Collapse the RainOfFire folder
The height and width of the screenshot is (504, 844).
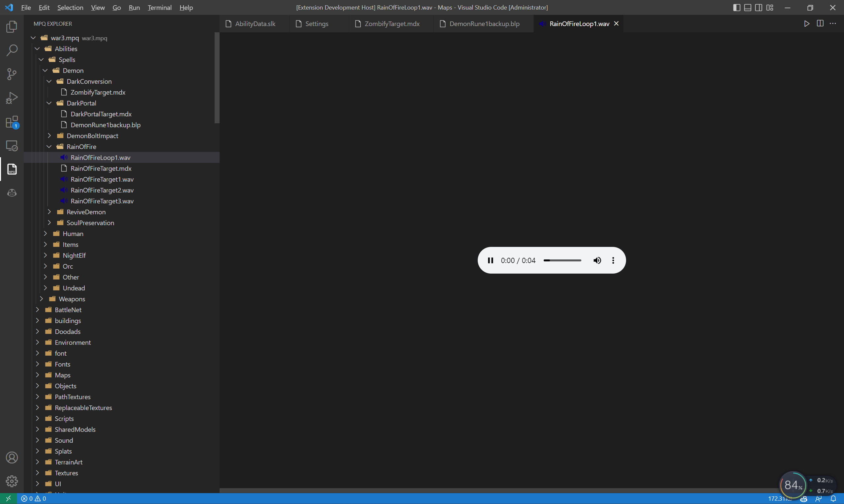click(x=49, y=146)
